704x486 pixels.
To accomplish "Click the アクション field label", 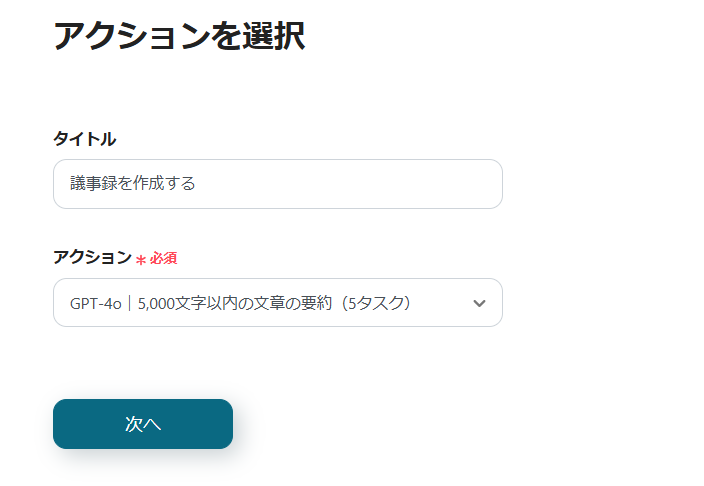I will [x=92, y=257].
